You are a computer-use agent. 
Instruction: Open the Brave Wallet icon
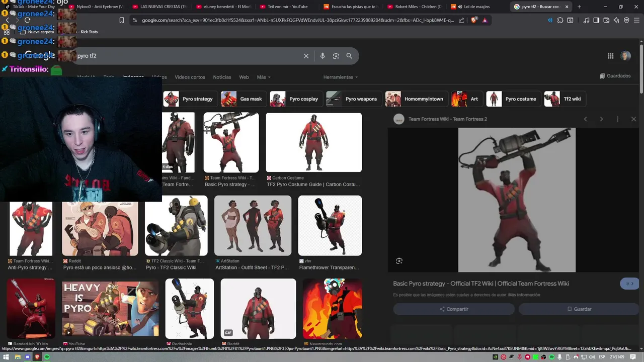coord(606,20)
